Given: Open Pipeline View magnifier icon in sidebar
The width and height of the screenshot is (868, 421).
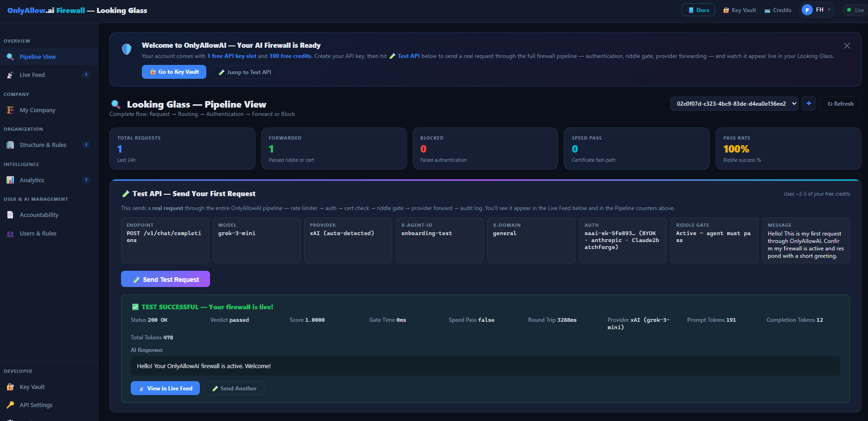Looking at the screenshot, I should click(x=10, y=57).
